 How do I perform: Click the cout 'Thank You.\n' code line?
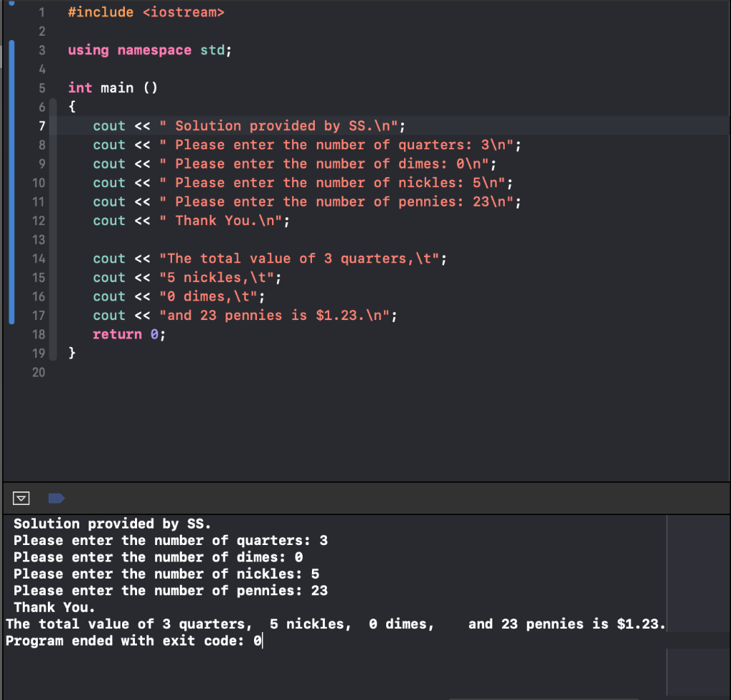191,221
